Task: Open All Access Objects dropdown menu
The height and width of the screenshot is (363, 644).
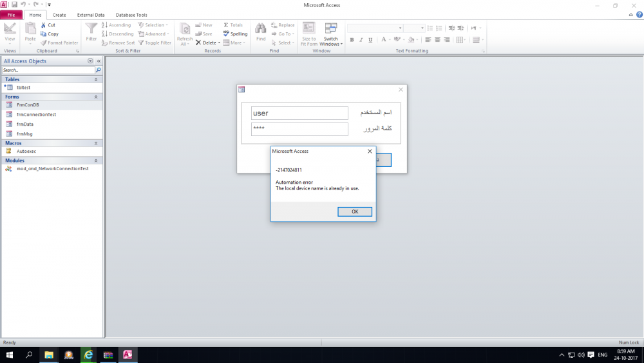Action: pyautogui.click(x=90, y=61)
